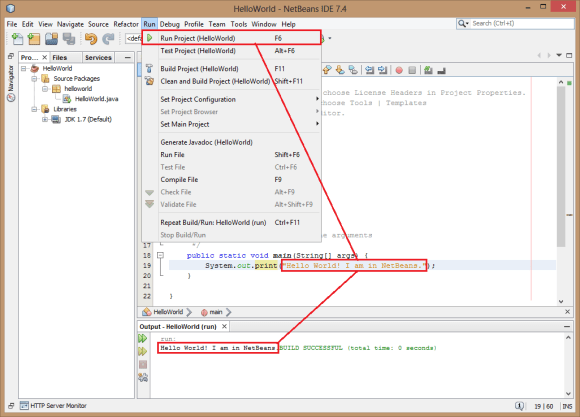
Task: Close the Output HelloWorld (run) tab
Action: [224, 326]
